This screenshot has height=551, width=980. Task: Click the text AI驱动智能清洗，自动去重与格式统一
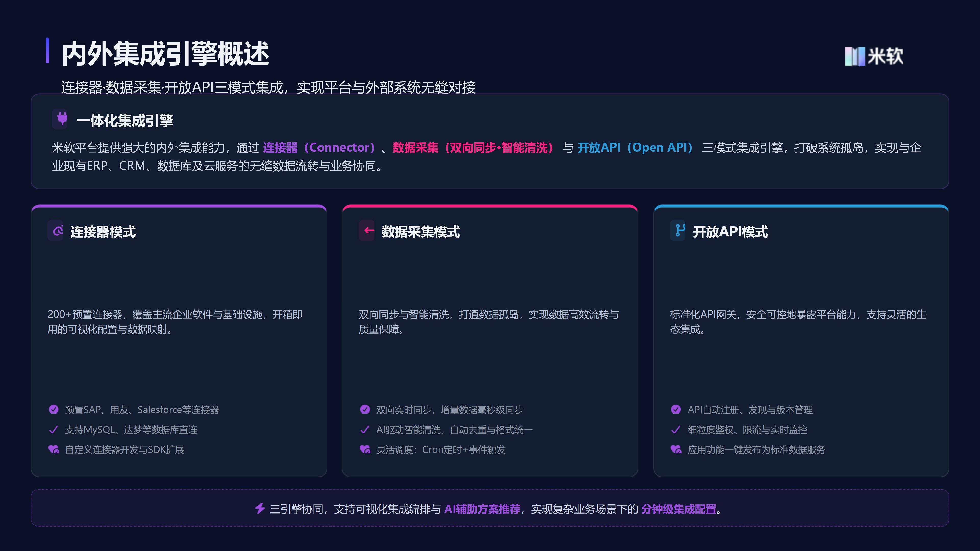point(455,430)
